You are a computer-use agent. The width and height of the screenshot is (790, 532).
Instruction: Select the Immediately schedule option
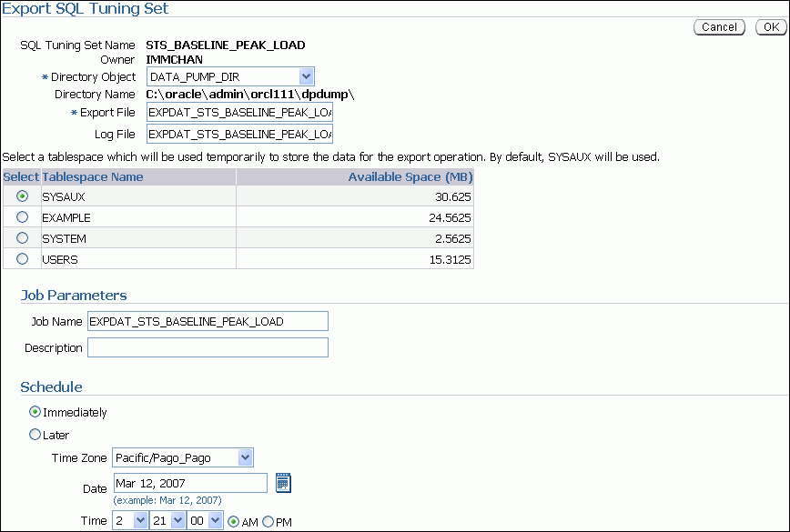[x=34, y=412]
